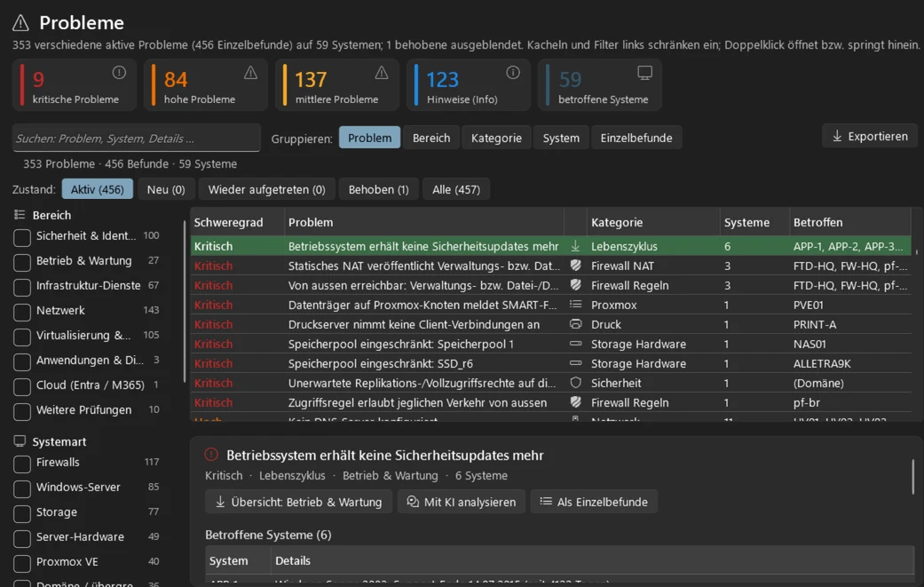Click the red alert icon beside detail heading
This screenshot has height=587, width=924.
211,455
